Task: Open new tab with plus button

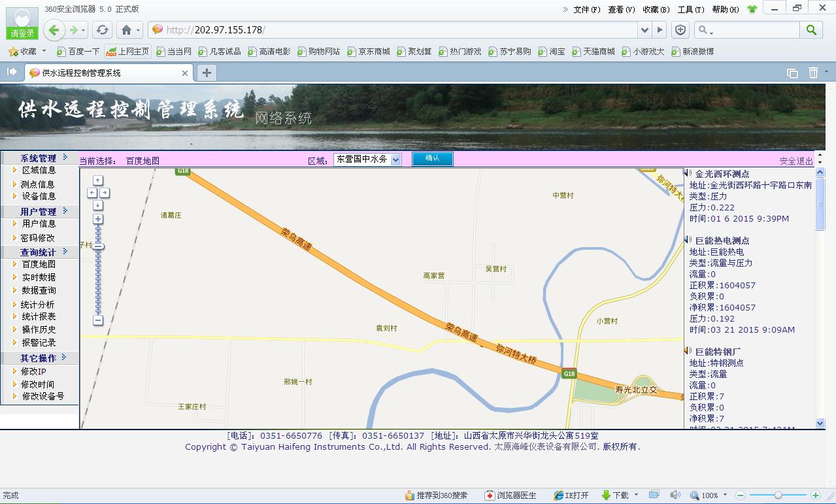Action: (x=207, y=73)
